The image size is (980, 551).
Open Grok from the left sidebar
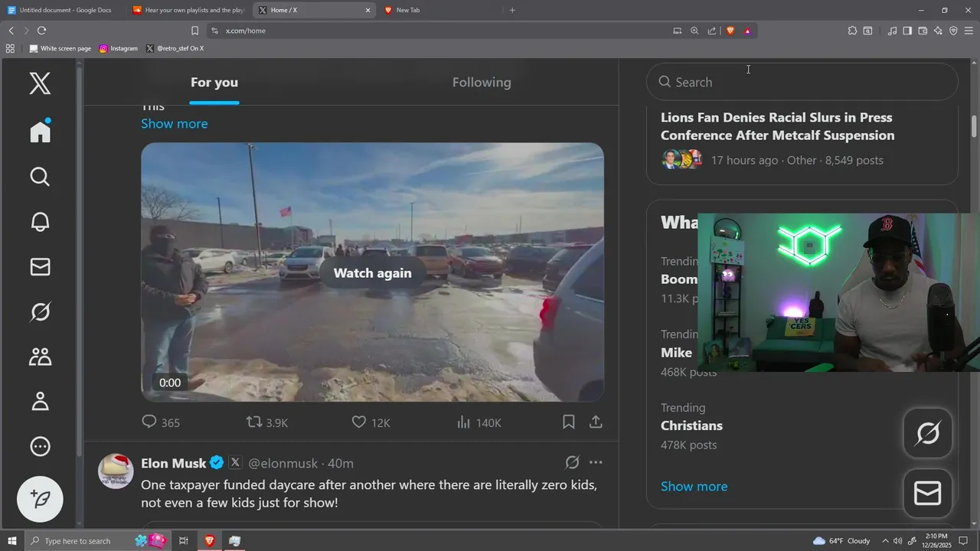(40, 311)
